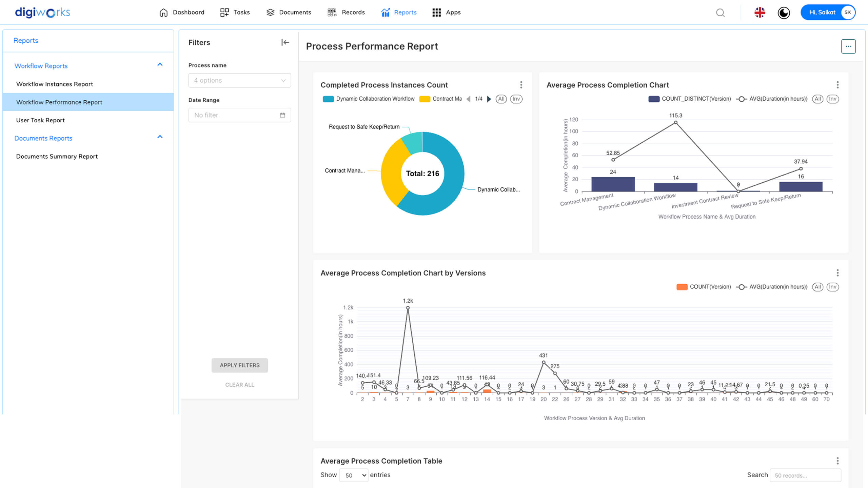Change Show entries count dropdown
This screenshot has width=868, height=488.
[354, 475]
